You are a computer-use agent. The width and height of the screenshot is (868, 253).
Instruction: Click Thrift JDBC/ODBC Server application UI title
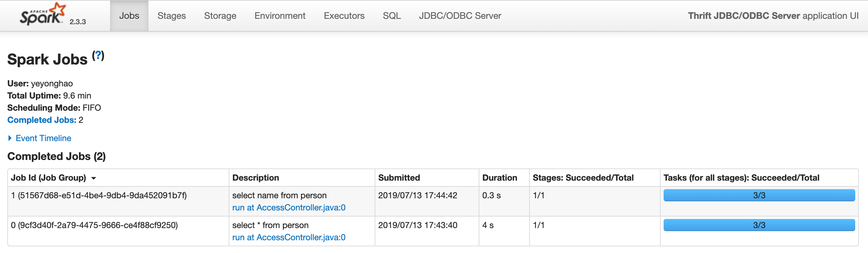pyautogui.click(x=773, y=16)
